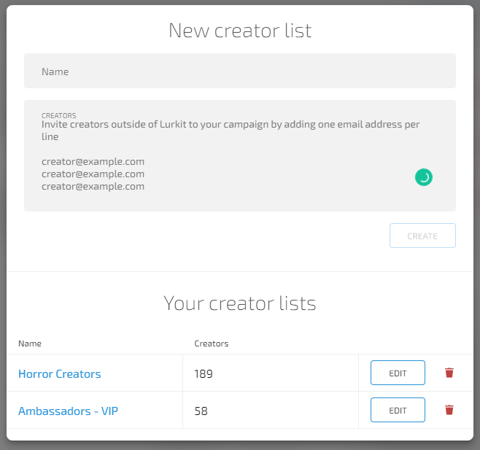Click the "Invite creators outside of Lurkit" hint text
This screenshot has width=480, height=450.
click(114, 124)
